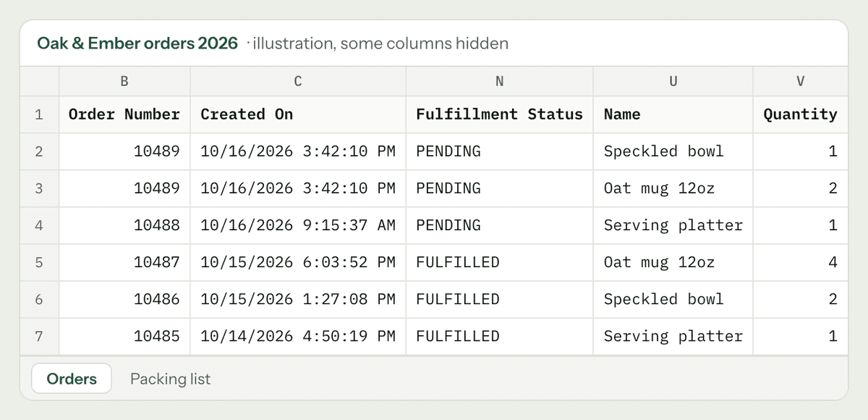868x420 pixels.
Task: Click the "Fulfillment Status" header cell
Action: [x=499, y=114]
